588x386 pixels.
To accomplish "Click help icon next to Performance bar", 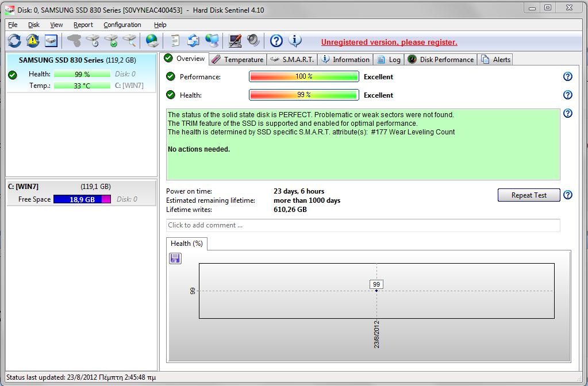I will coord(568,76).
